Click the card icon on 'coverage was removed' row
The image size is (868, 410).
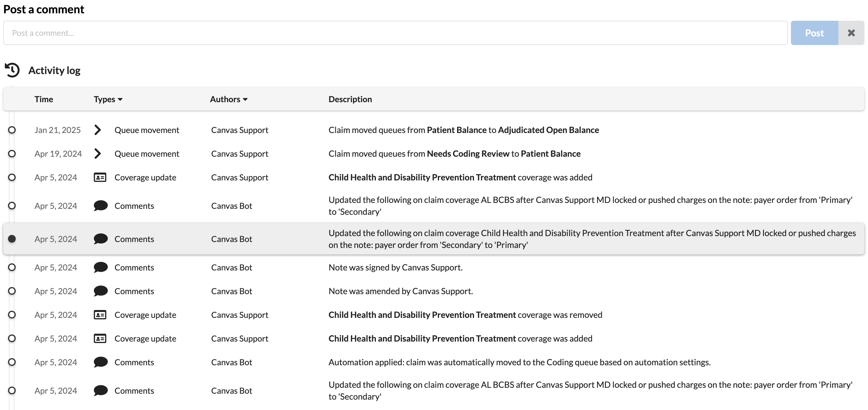[100, 315]
